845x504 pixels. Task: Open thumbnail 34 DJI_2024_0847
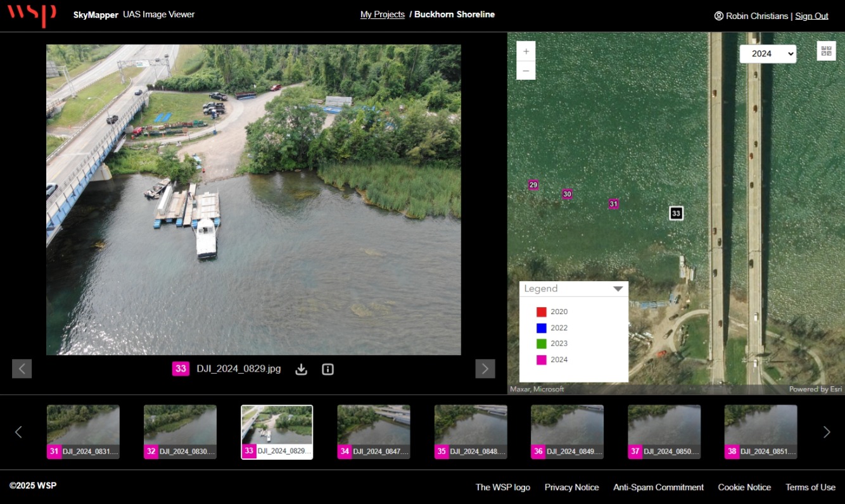click(x=374, y=431)
